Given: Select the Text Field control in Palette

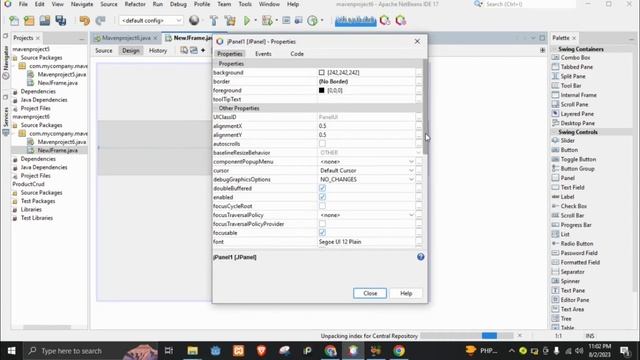Looking at the screenshot, I should click(572, 187).
